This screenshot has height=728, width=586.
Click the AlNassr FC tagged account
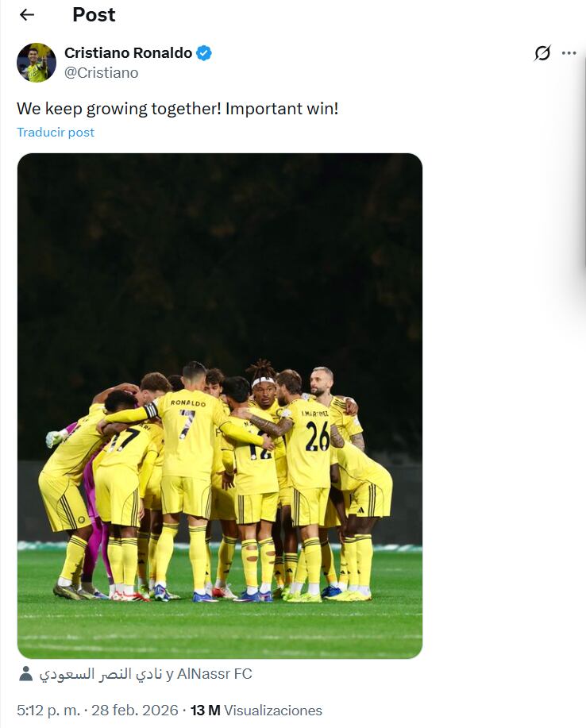(x=214, y=674)
